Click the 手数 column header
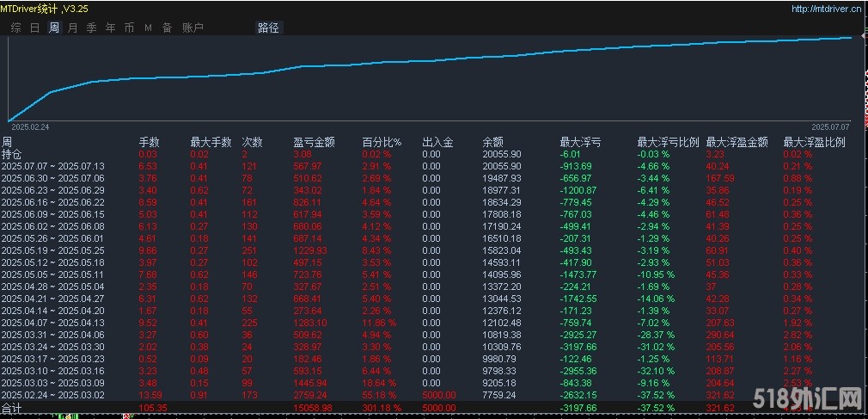This screenshot has height=419, width=868. click(149, 143)
